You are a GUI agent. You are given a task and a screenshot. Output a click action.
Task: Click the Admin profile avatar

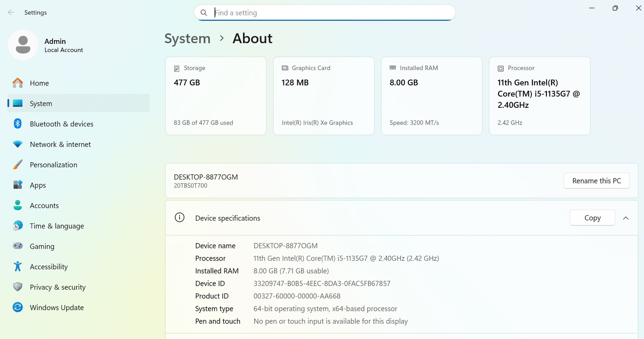pyautogui.click(x=23, y=45)
